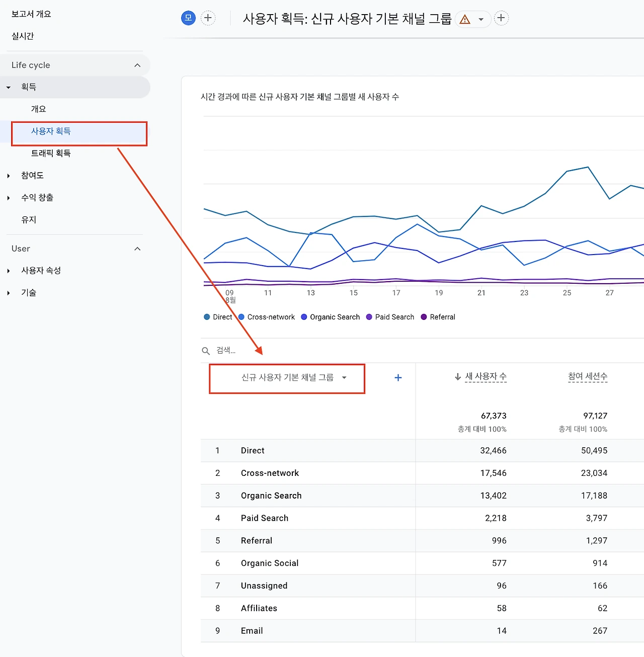
Task: Click the Cross-network sessions value 23,034
Action: click(x=594, y=473)
